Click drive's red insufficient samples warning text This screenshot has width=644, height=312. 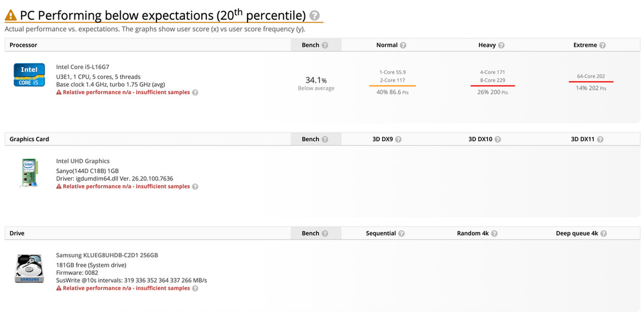point(126,288)
